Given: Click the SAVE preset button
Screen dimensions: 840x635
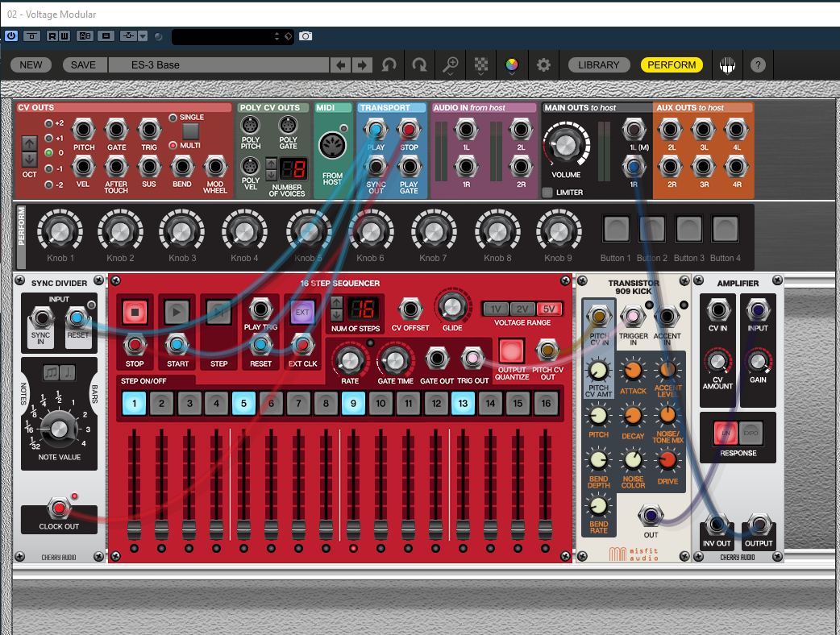Looking at the screenshot, I should pyautogui.click(x=83, y=65).
